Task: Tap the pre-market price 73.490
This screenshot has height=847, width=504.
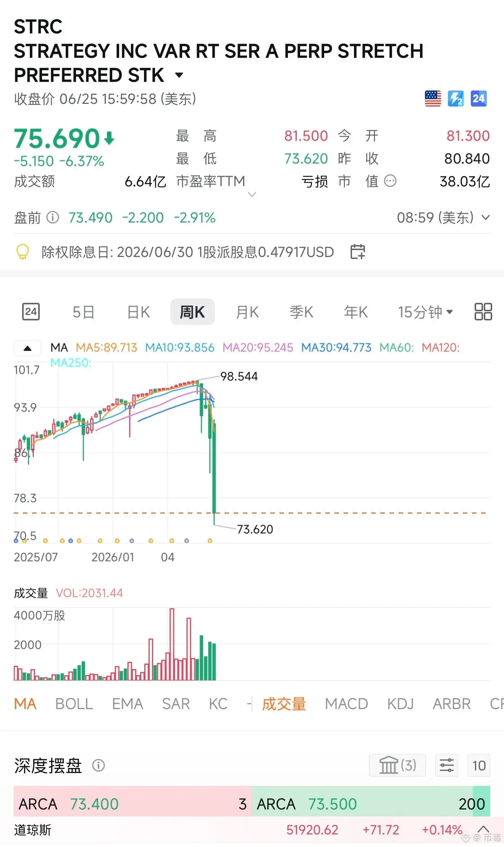Action: point(90,218)
